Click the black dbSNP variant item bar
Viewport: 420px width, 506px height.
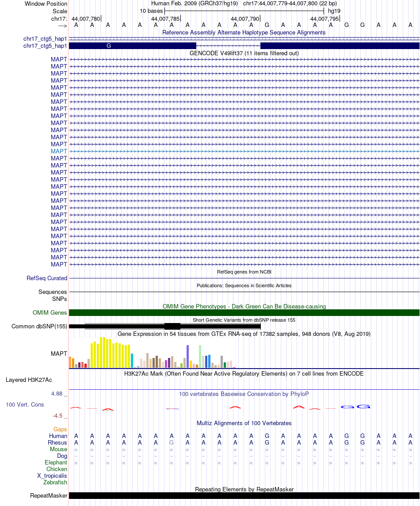[164, 326]
